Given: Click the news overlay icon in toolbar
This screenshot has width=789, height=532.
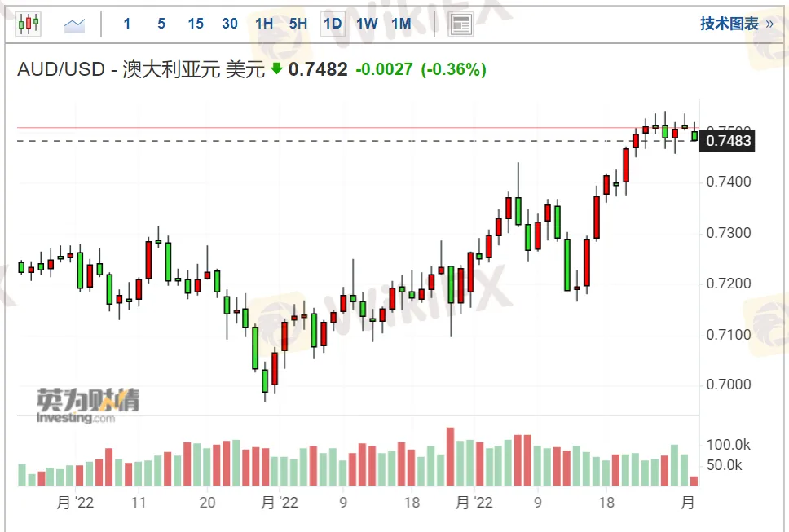Looking at the screenshot, I should [x=461, y=24].
